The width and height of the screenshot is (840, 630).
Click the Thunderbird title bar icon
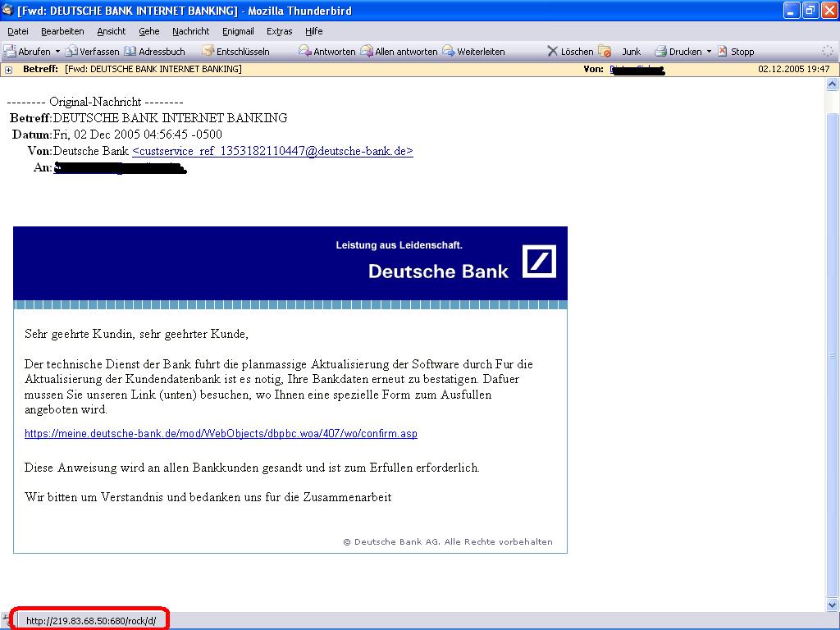point(7,10)
